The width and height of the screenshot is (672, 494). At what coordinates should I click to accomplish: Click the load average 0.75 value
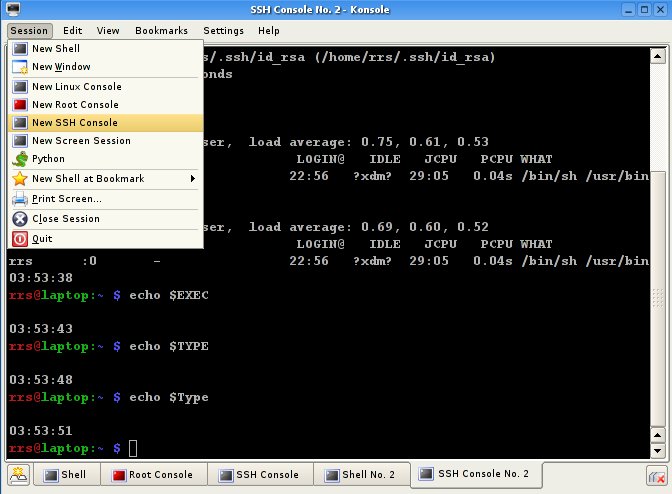[379, 142]
